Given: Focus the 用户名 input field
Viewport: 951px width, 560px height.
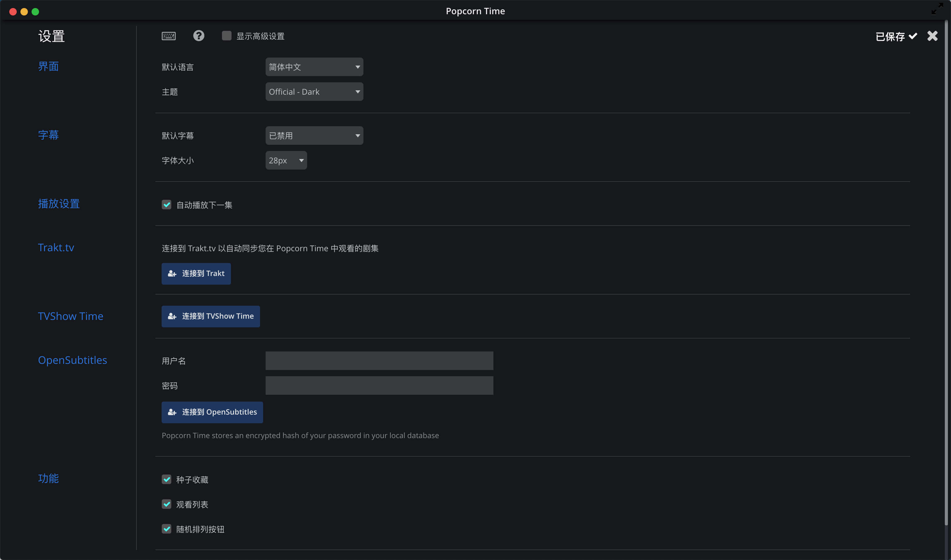Looking at the screenshot, I should click(379, 361).
